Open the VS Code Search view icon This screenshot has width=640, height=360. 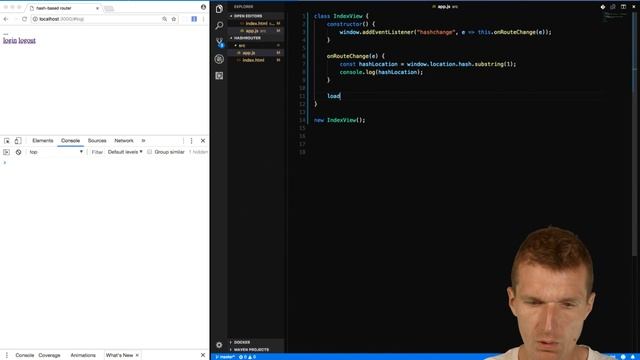(x=219, y=26)
